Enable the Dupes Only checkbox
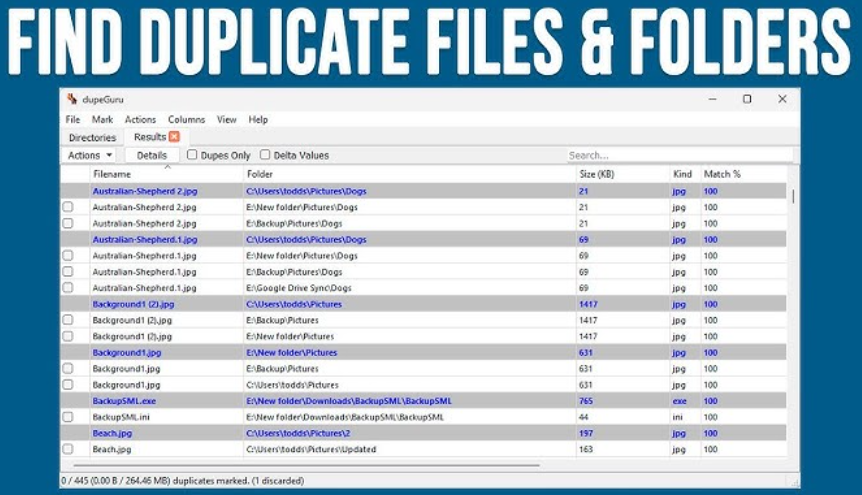Viewport: 862px width, 495px height. tap(192, 155)
